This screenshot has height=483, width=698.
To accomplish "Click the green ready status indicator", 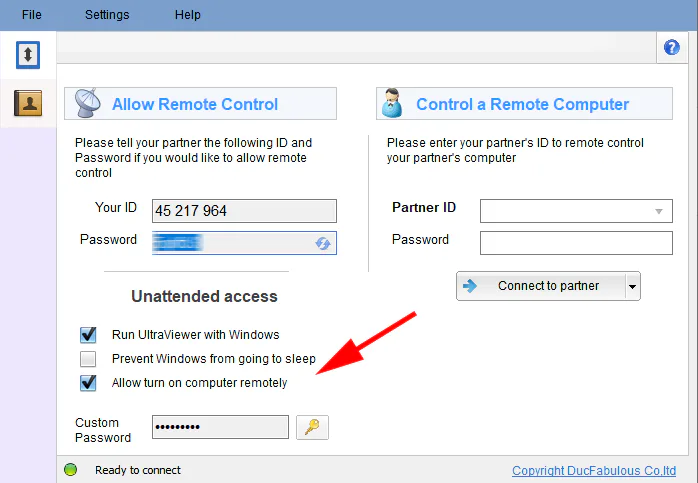I will [x=70, y=470].
